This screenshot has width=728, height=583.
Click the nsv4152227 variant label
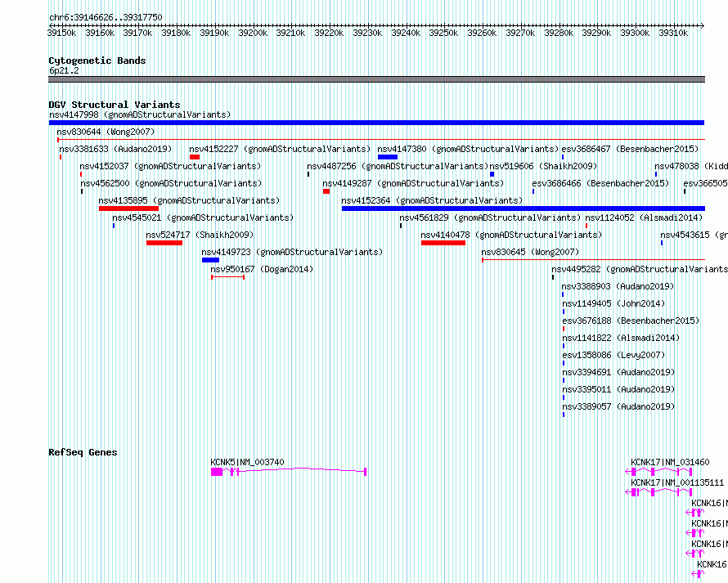point(280,149)
